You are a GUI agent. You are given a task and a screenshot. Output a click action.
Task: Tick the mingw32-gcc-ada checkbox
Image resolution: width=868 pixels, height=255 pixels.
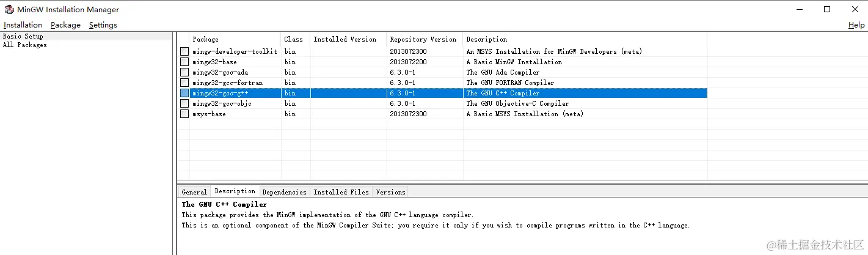184,72
